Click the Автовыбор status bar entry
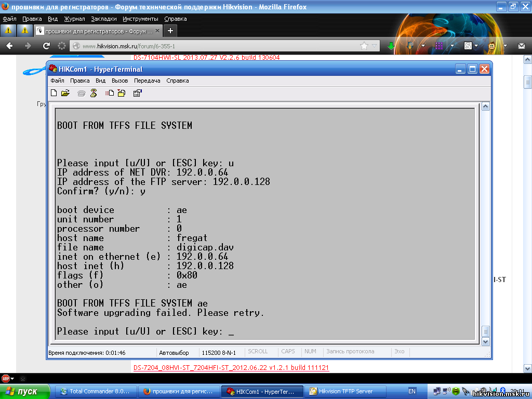The height and width of the screenshot is (399, 532). (x=174, y=353)
